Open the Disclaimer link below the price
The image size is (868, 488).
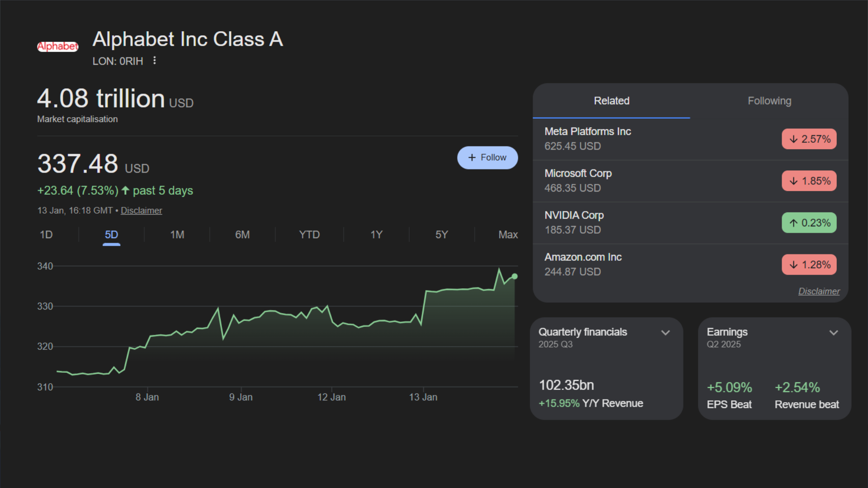coord(141,210)
